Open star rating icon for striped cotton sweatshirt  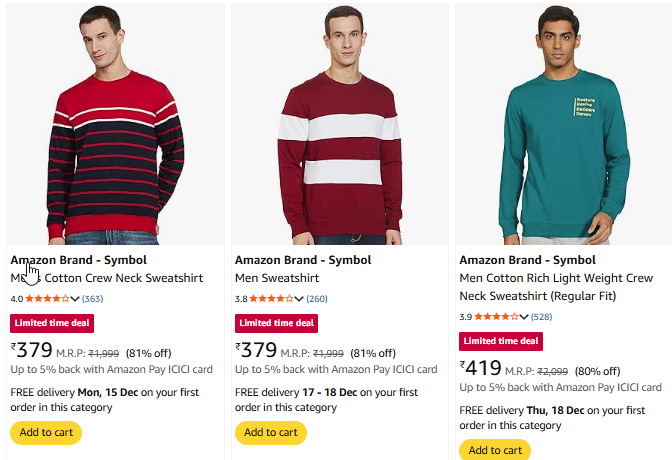pyautogui.click(x=48, y=298)
